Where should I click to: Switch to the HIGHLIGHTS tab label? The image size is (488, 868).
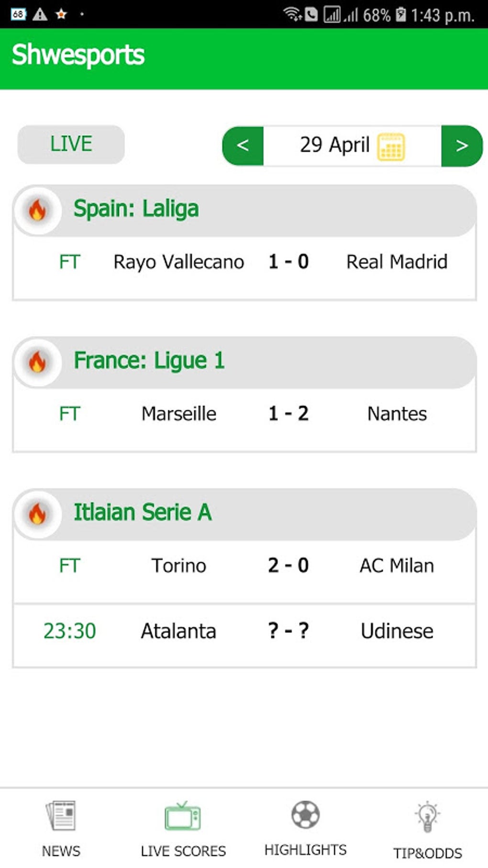click(x=306, y=850)
